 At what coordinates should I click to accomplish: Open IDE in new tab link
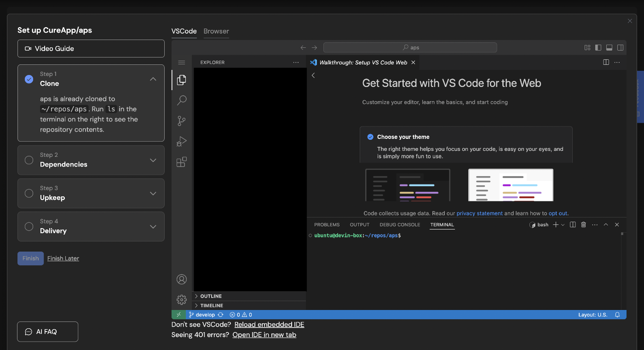pyautogui.click(x=264, y=335)
